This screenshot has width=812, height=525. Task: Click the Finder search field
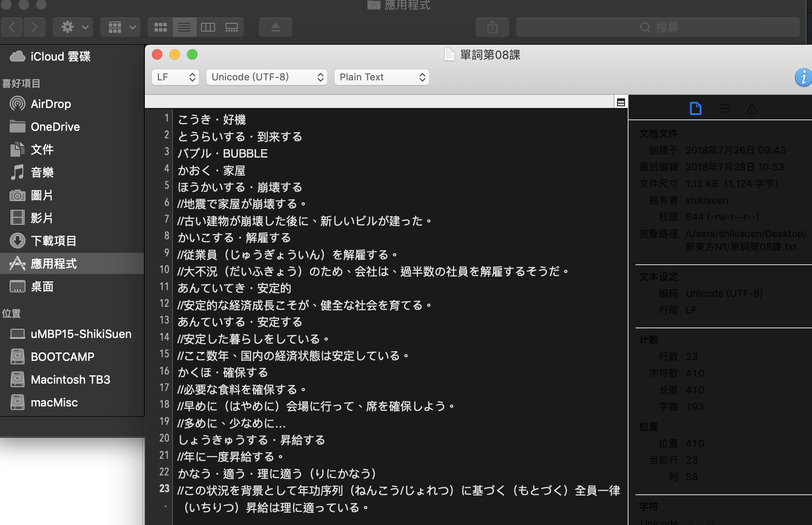click(x=658, y=27)
